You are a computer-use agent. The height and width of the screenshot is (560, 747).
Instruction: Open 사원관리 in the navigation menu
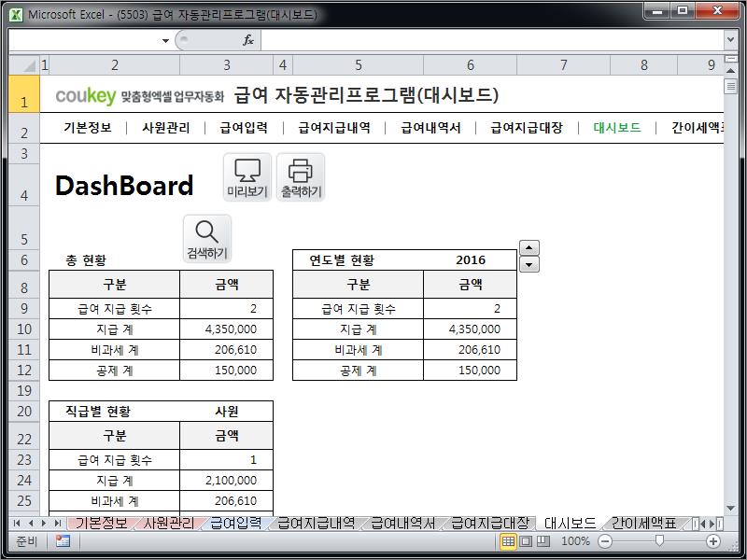(166, 128)
